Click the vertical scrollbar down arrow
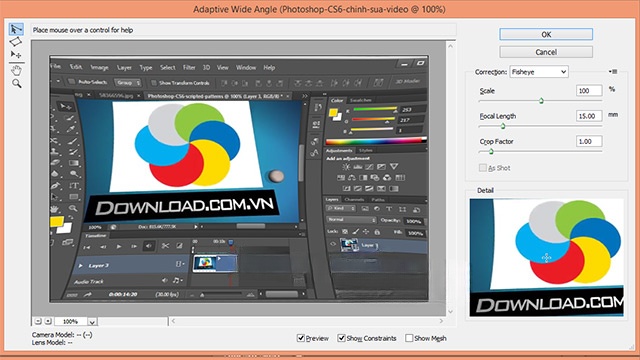 click(451, 311)
